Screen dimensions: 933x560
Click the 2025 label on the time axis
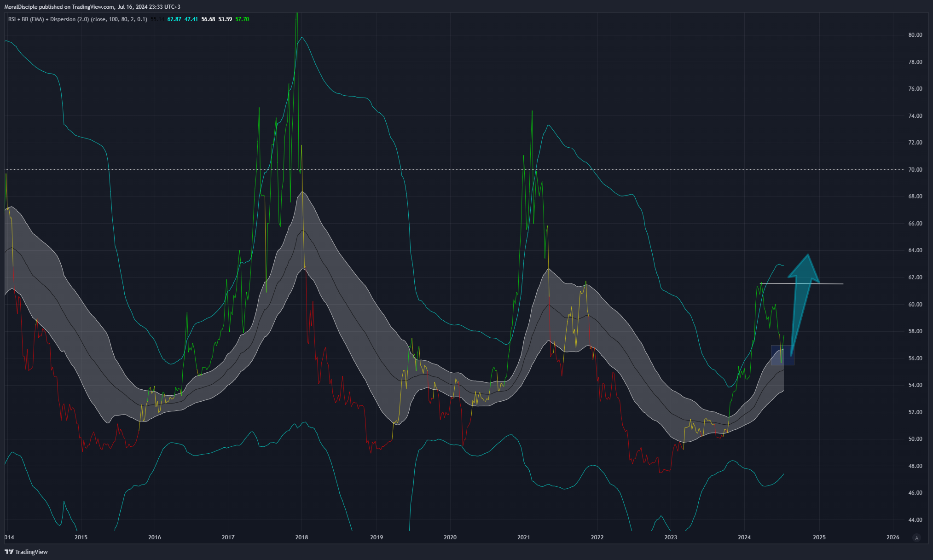pyautogui.click(x=819, y=537)
